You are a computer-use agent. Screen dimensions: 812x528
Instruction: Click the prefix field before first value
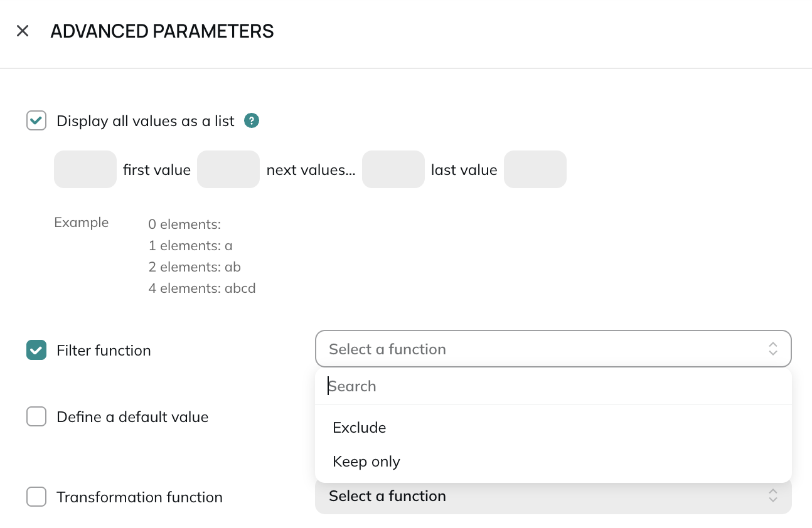pyautogui.click(x=85, y=169)
